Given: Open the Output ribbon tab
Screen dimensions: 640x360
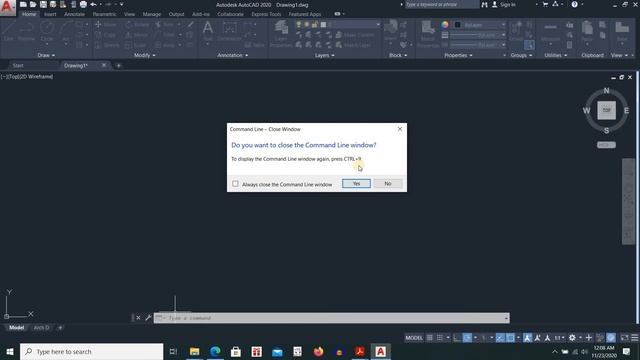Looking at the screenshot, I should point(176,14).
